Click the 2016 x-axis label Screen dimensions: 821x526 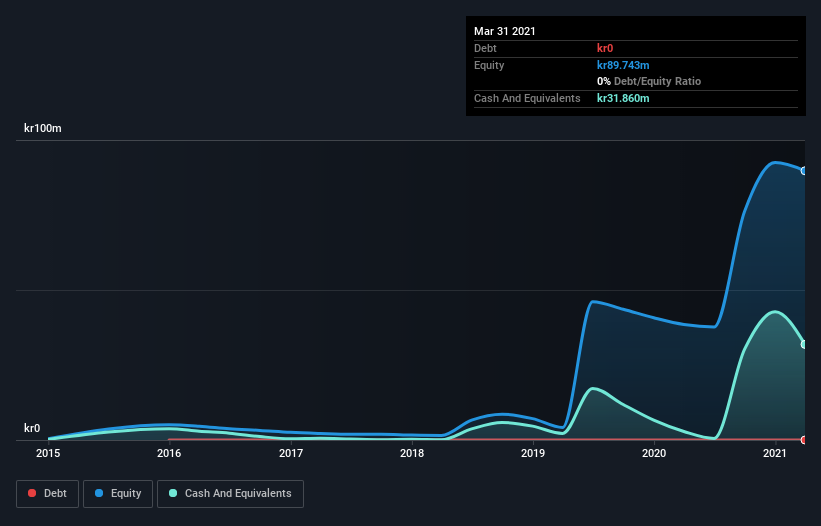tap(169, 453)
